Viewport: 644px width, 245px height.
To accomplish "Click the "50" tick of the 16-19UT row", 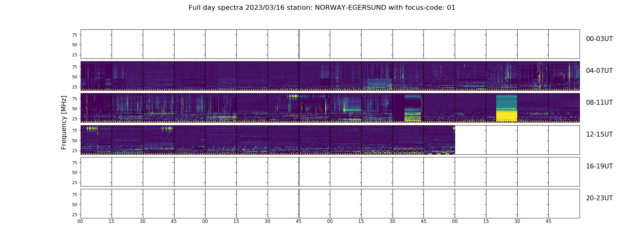I will tap(75, 172).
